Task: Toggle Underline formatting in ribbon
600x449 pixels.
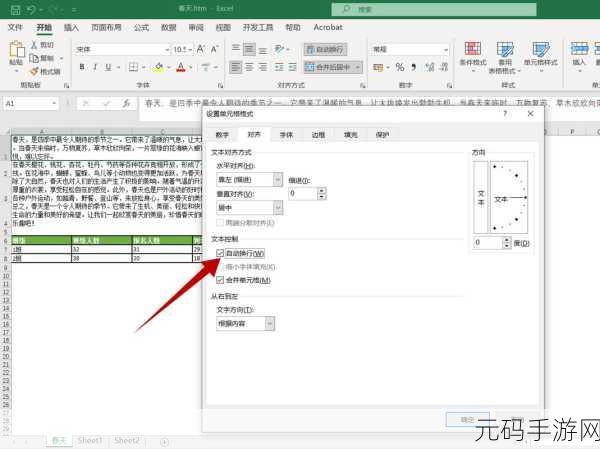Action: [x=108, y=67]
